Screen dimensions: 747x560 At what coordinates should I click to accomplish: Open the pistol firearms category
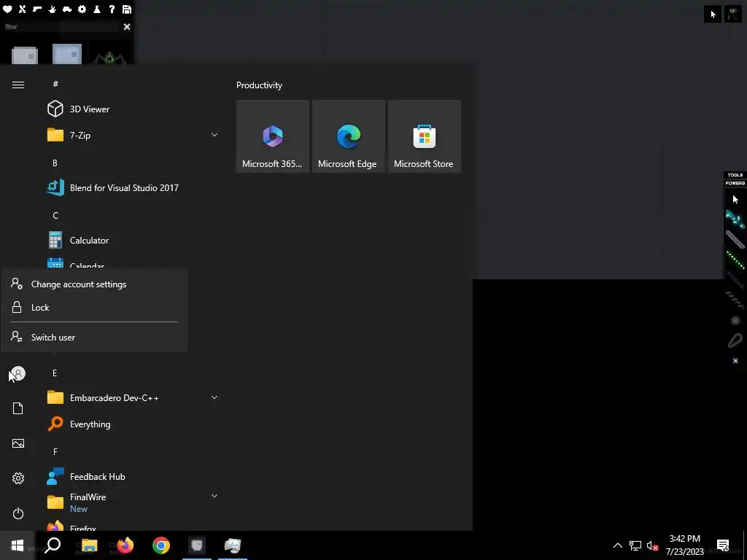click(37, 9)
